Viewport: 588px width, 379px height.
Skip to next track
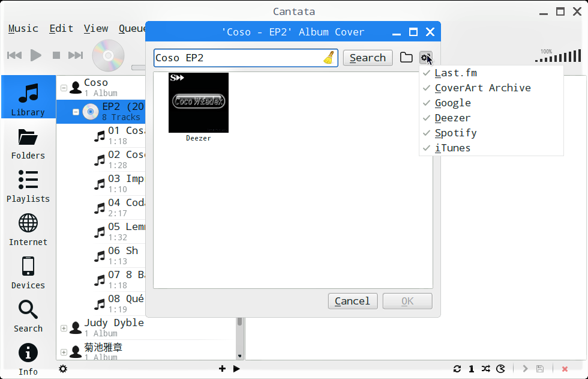coord(76,55)
